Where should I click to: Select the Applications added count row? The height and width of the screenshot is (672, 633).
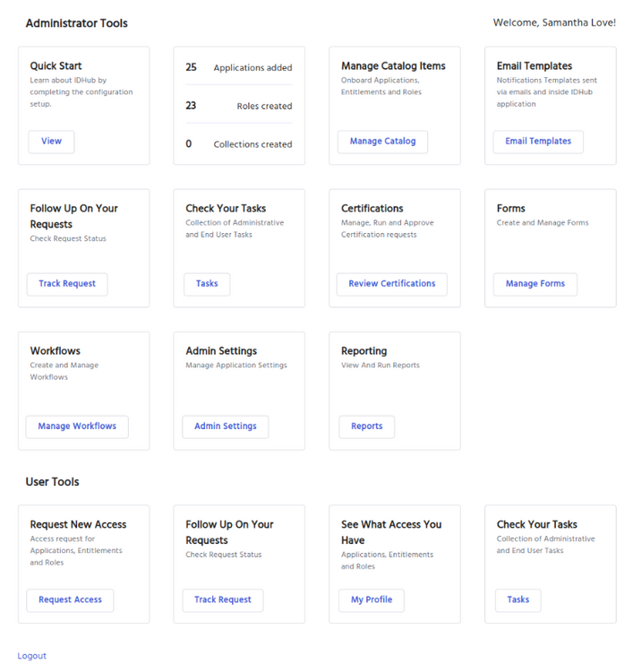coord(238,68)
